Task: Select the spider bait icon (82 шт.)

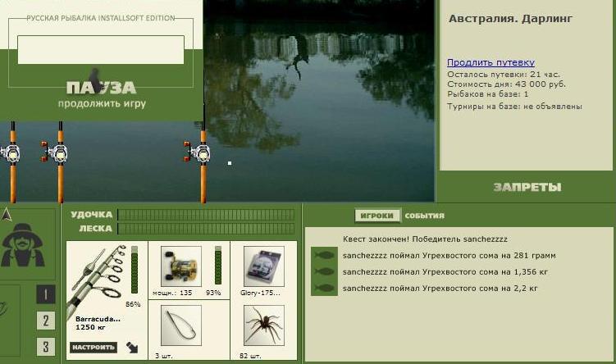Action: click(x=263, y=326)
